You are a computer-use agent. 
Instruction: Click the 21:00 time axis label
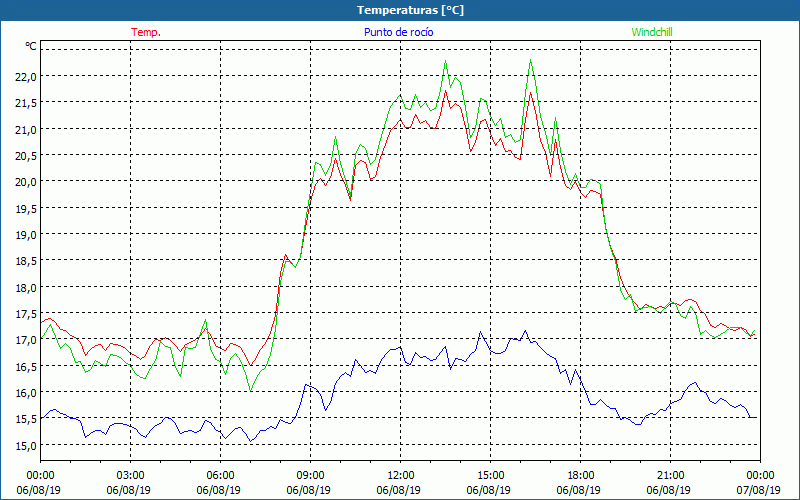pos(670,476)
